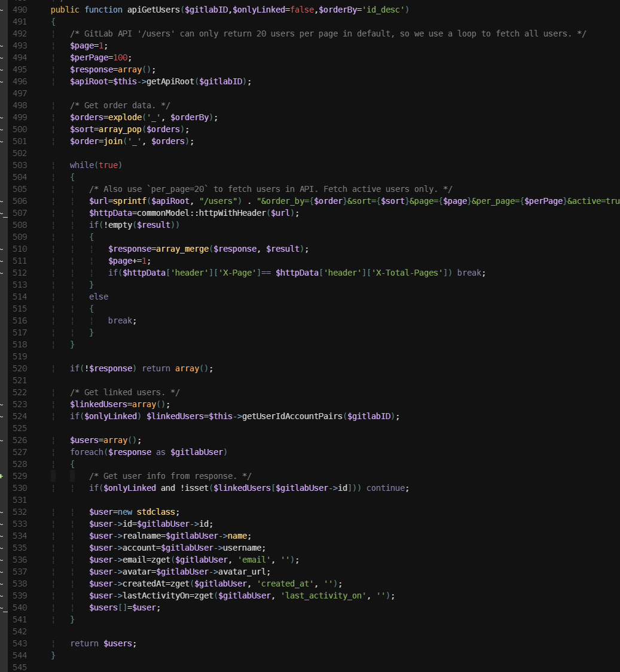Click the foreach($response as $gitlabUser) line
The width and height of the screenshot is (620, 672).
pyautogui.click(x=149, y=452)
